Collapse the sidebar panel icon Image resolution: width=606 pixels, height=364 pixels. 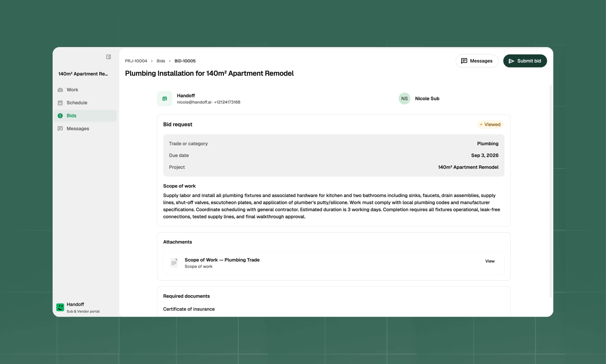tap(108, 57)
